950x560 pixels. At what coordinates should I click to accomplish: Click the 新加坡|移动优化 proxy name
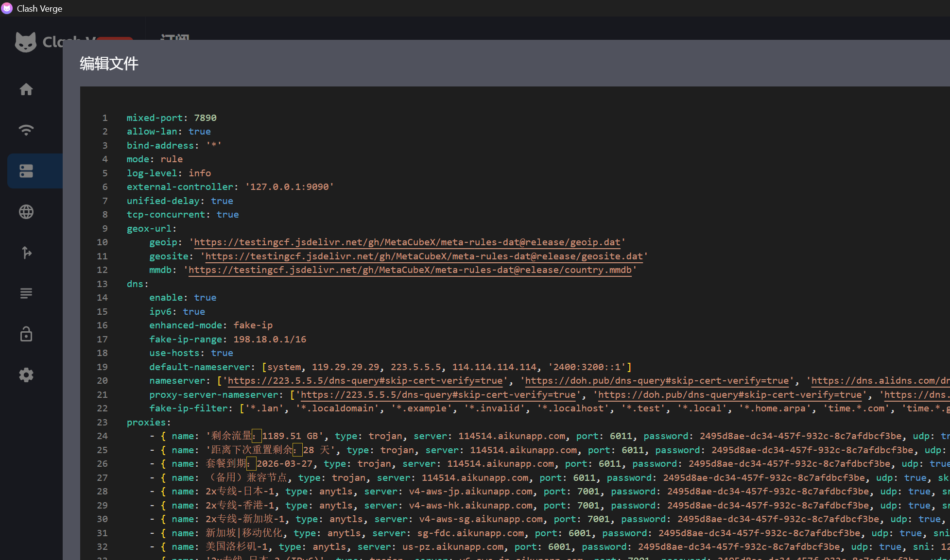pos(244,533)
